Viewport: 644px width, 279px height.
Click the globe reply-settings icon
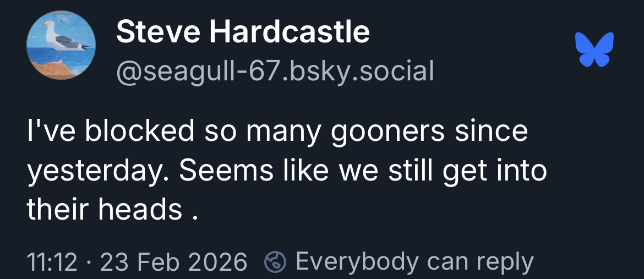275,262
